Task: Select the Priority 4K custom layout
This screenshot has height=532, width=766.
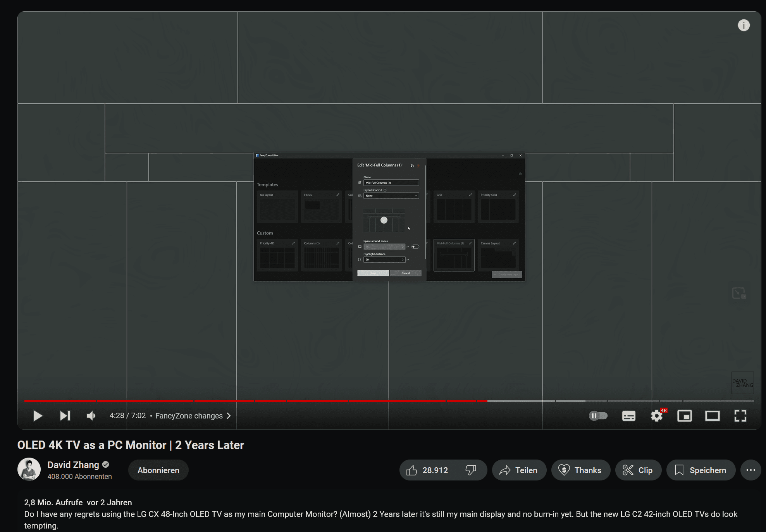Action: pos(277,255)
